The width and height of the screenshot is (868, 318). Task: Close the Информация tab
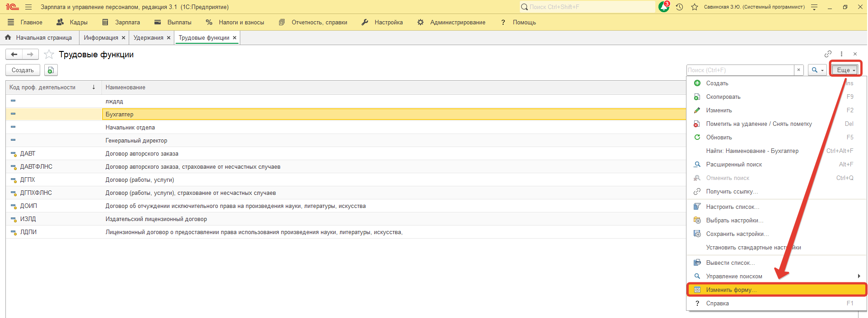123,38
